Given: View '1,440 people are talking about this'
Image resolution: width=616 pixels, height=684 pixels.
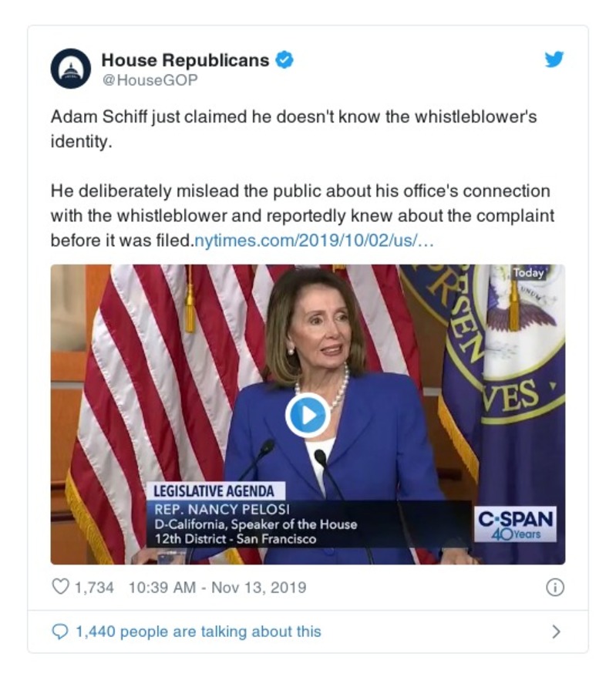Looking at the screenshot, I should tap(198, 632).
